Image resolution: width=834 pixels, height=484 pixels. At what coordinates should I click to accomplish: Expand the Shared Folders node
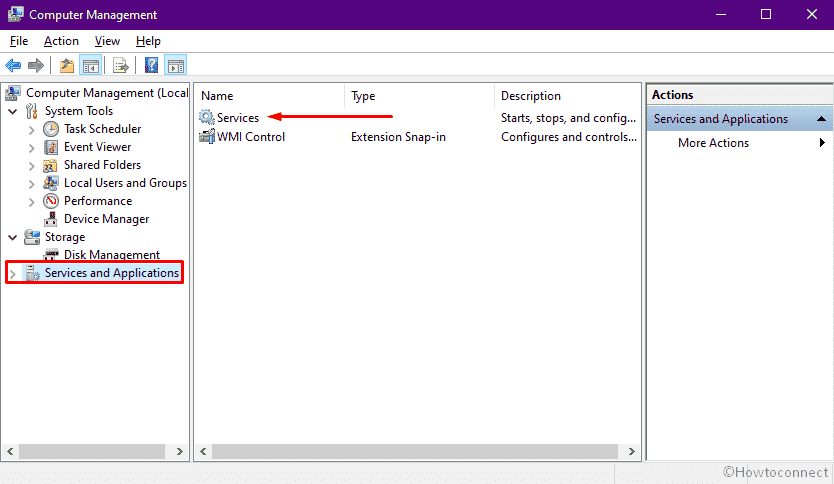[31, 166]
